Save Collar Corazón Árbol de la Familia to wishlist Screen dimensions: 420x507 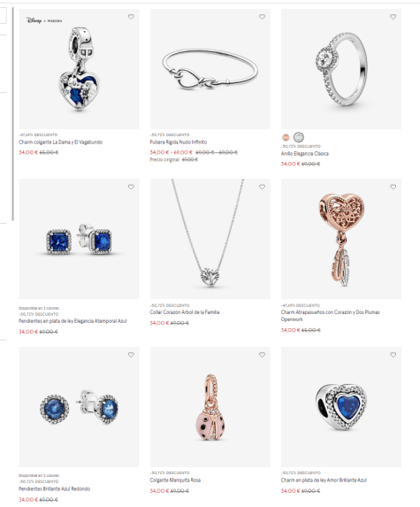[x=262, y=187]
